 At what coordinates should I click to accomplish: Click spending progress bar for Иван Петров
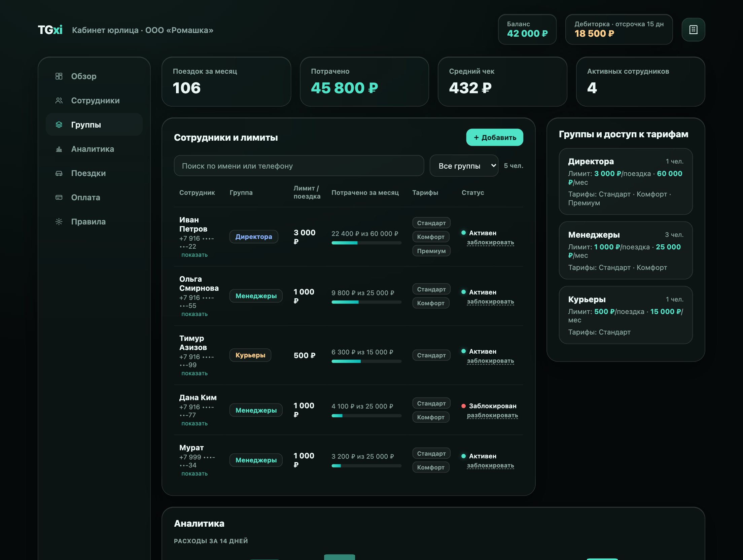(366, 243)
